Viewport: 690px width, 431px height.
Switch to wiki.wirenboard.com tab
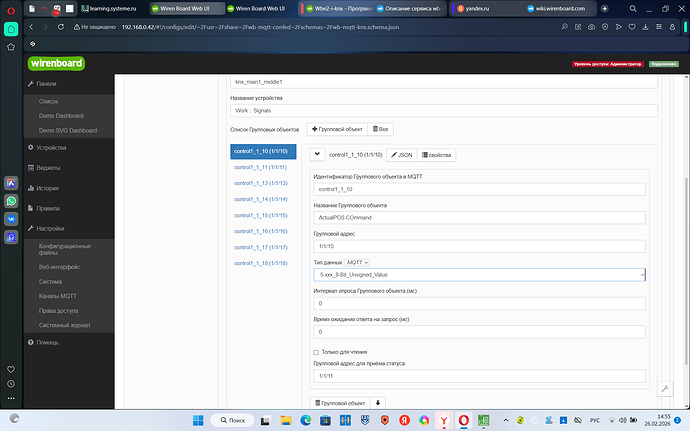[556, 8]
